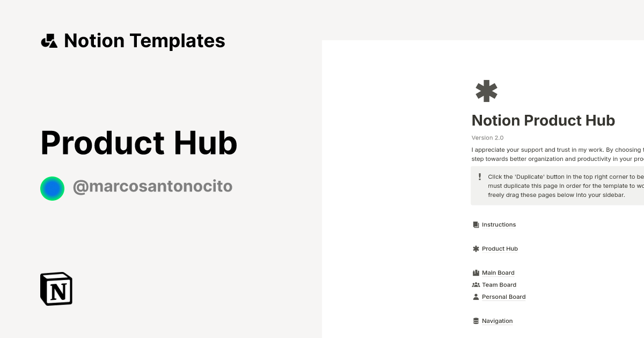Click the exclamation icon inside the callout box
Viewport: 644px width, 338px height.
(x=480, y=177)
